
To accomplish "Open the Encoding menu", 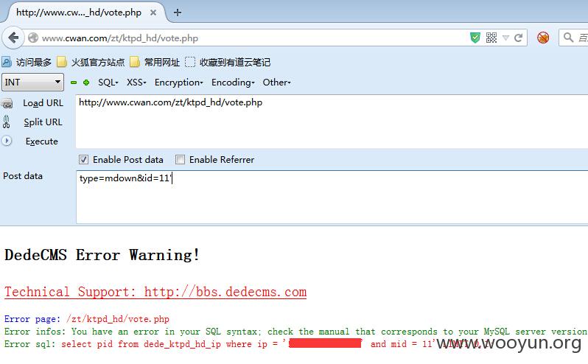I will pyautogui.click(x=233, y=83).
